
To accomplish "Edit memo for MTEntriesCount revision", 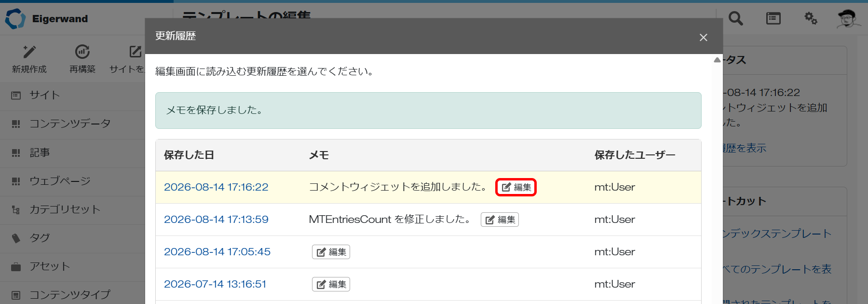I will [x=500, y=220].
